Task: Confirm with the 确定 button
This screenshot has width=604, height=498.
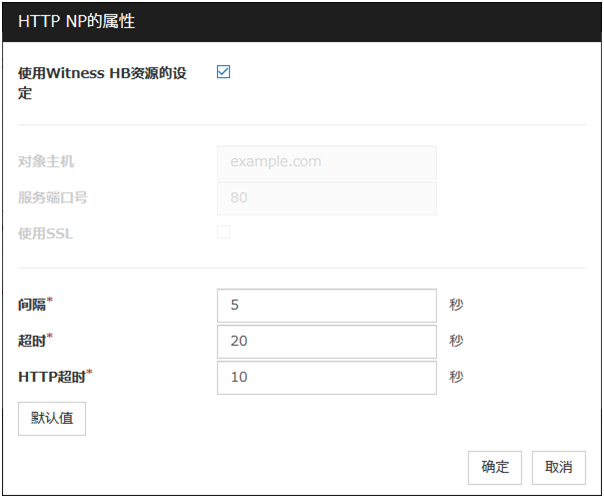Action: click(x=495, y=467)
